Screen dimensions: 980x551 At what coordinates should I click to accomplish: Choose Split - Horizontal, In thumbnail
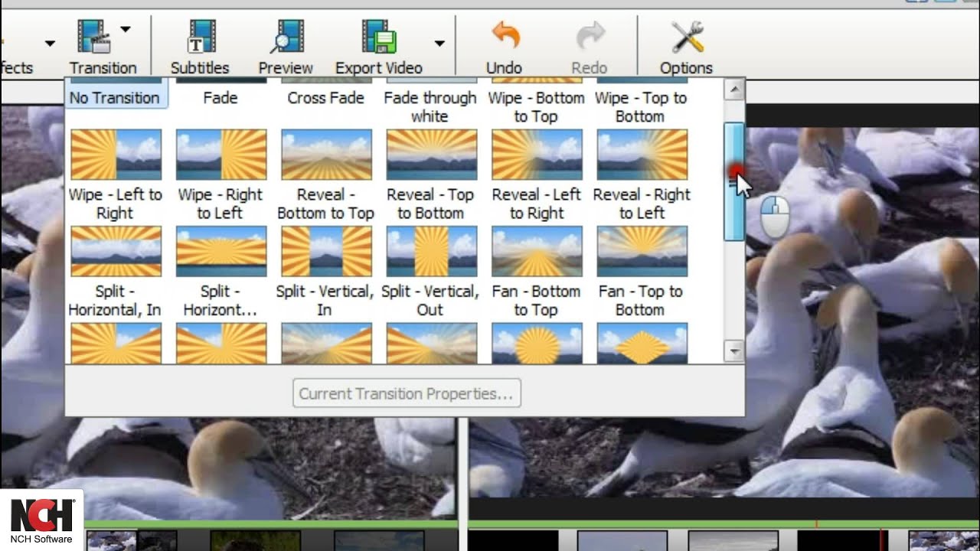tap(116, 251)
